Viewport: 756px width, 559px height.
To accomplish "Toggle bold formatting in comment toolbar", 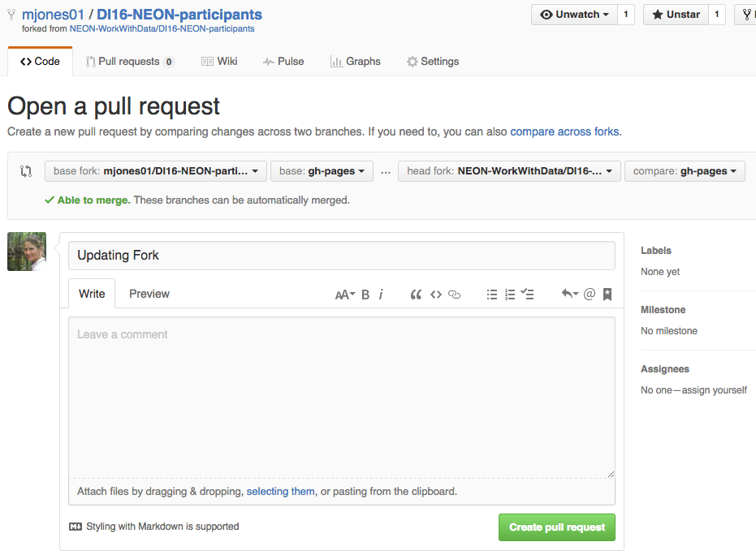I will (x=365, y=295).
